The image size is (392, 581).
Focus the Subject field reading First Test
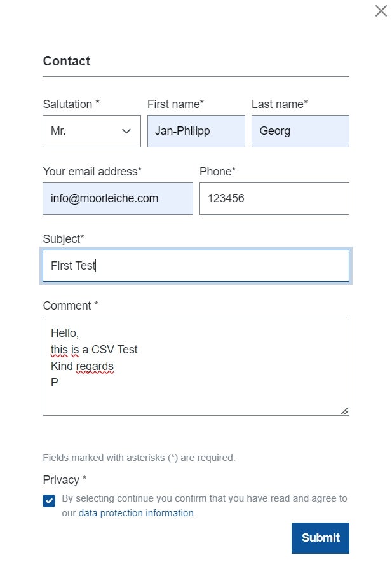click(196, 266)
